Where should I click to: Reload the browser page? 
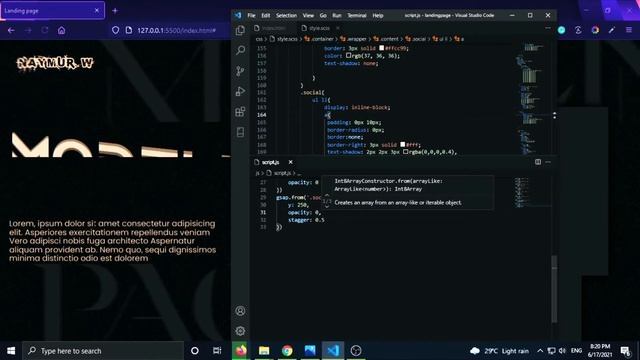click(x=44, y=30)
